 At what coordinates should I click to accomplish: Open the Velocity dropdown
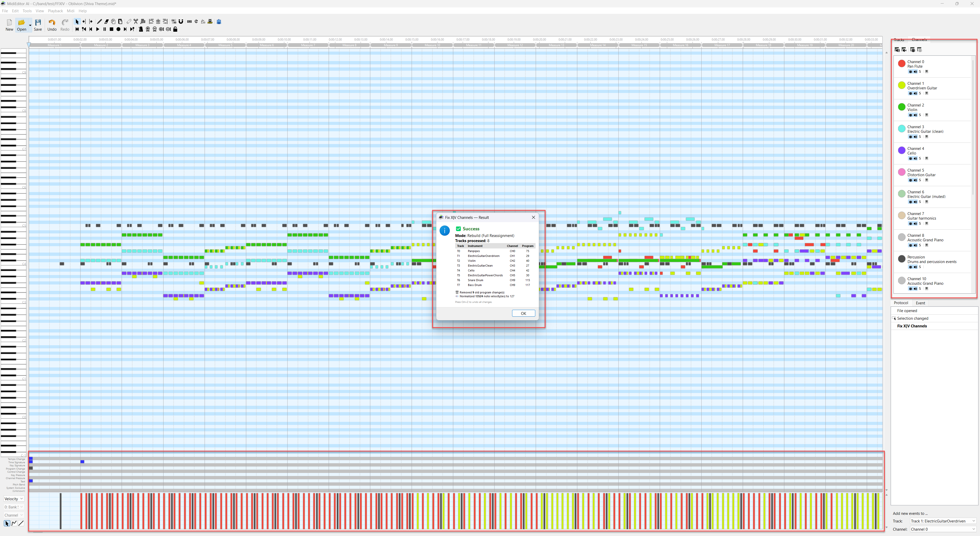14,499
